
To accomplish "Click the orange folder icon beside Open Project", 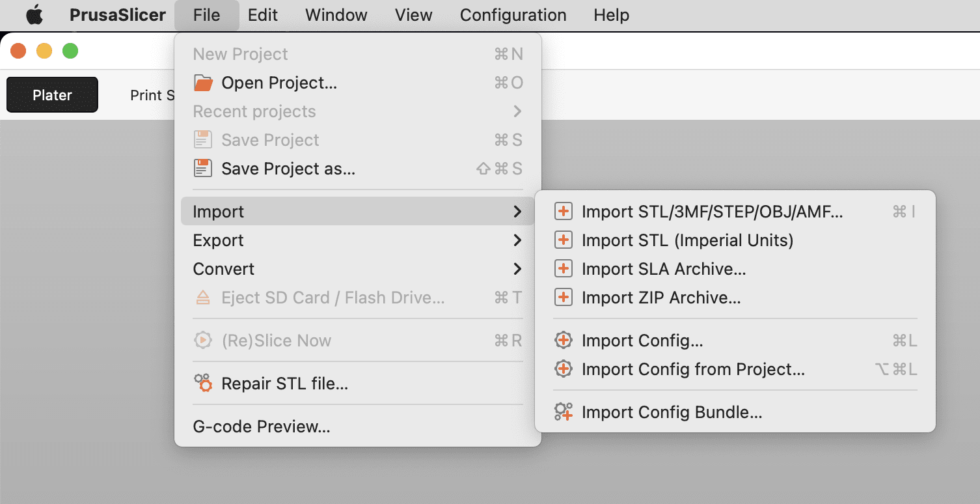I will 204,83.
